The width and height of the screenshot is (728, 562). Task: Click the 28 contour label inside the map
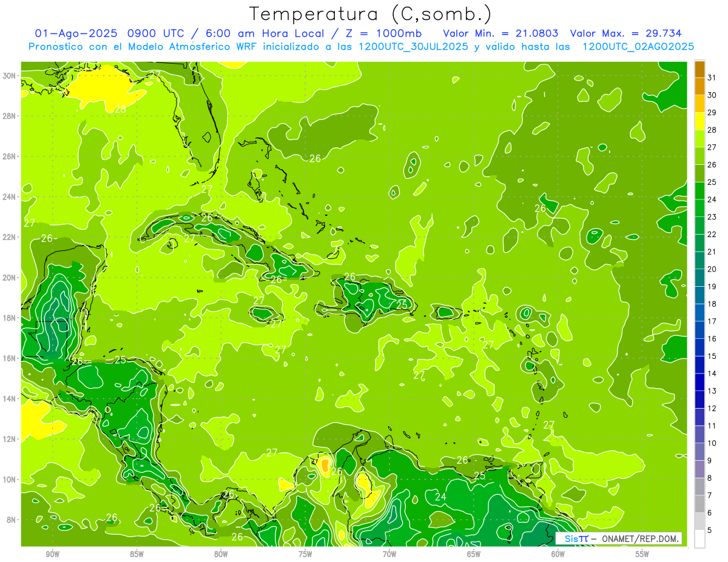tap(120, 109)
